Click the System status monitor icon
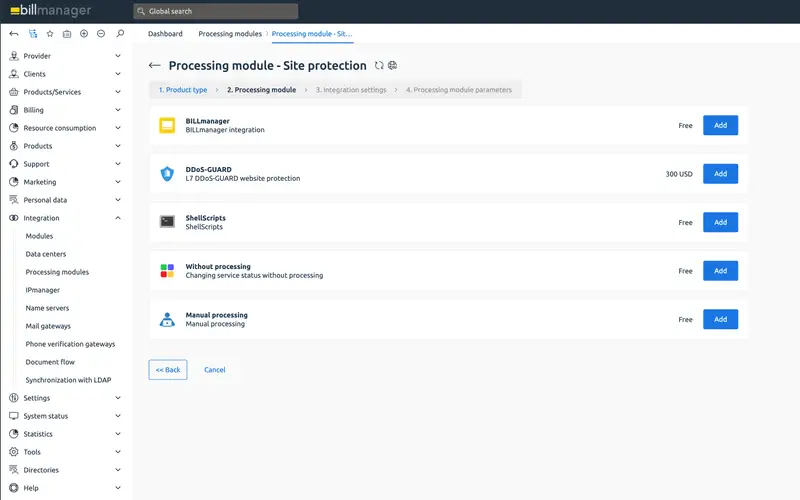The height and width of the screenshot is (500, 800). click(14, 416)
